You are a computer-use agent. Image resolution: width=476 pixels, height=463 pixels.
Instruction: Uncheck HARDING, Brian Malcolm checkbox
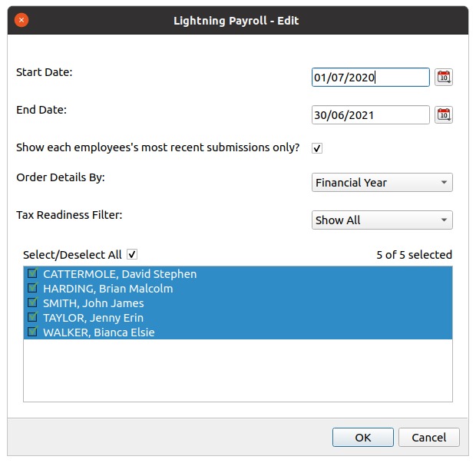(32, 288)
